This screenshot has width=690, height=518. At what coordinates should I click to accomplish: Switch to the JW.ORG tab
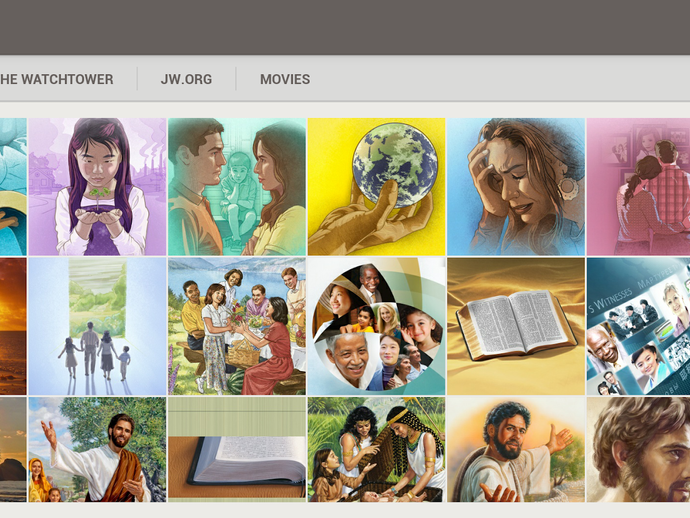click(186, 79)
